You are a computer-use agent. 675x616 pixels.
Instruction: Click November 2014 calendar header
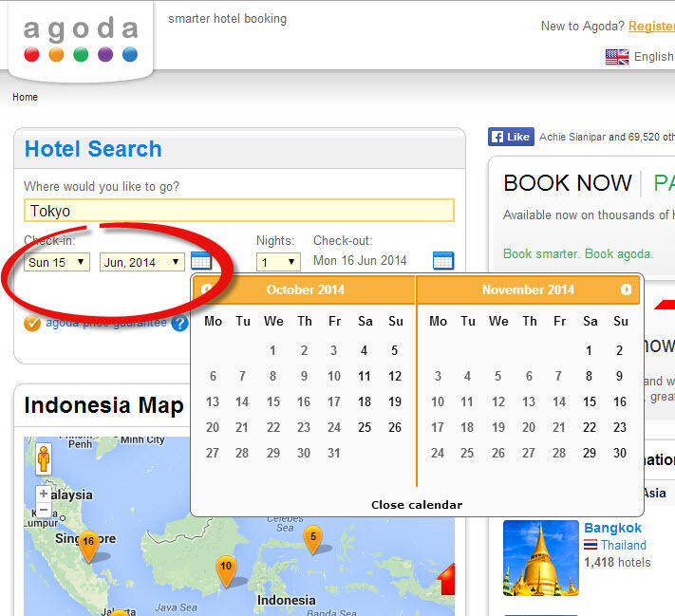tap(528, 289)
